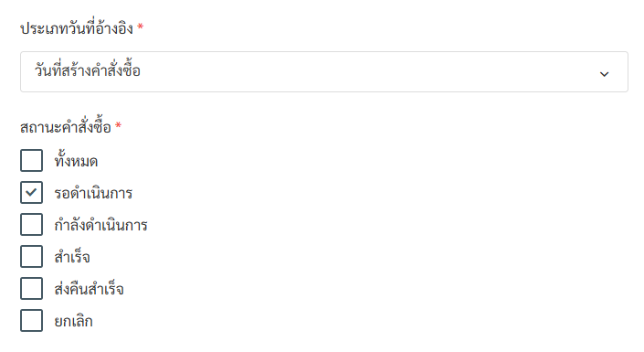Click the ยกเลิก label text
This screenshot has width=644, height=352.
click(73, 321)
